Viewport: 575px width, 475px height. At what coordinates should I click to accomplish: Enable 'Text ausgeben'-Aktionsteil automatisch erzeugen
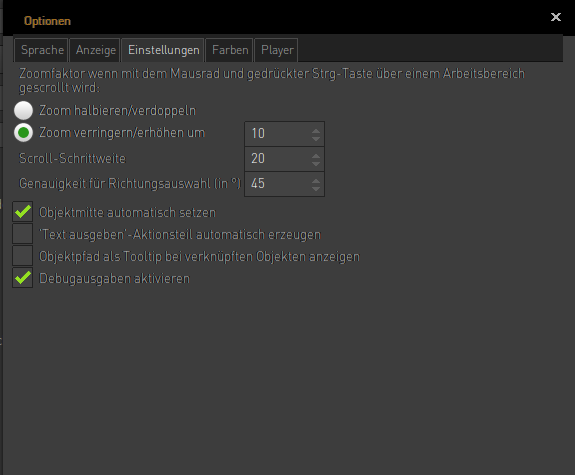[23, 234]
